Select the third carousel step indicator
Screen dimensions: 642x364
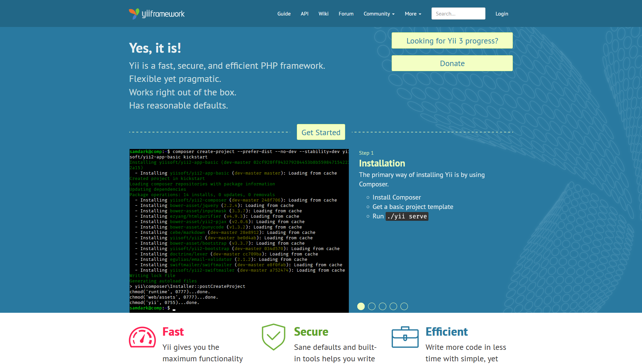[383, 306]
